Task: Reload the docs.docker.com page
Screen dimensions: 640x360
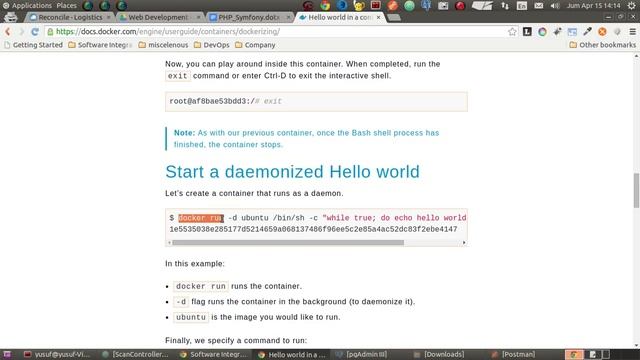Action: (x=35, y=31)
